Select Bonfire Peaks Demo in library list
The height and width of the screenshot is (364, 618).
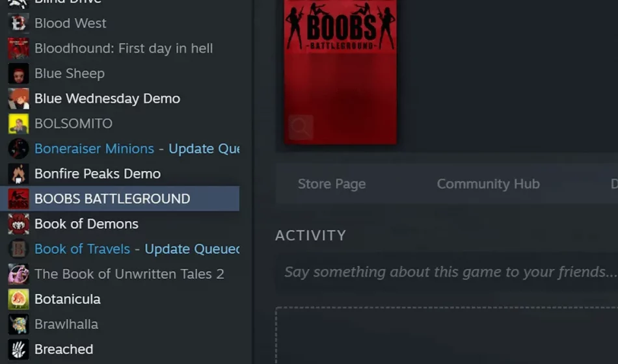tap(98, 174)
